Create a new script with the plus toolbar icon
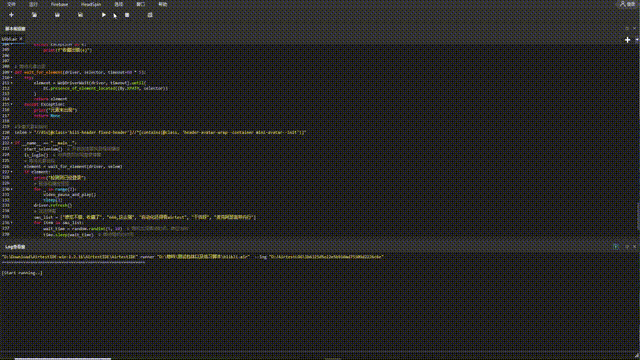The width and height of the screenshot is (640, 360). (x=11, y=15)
